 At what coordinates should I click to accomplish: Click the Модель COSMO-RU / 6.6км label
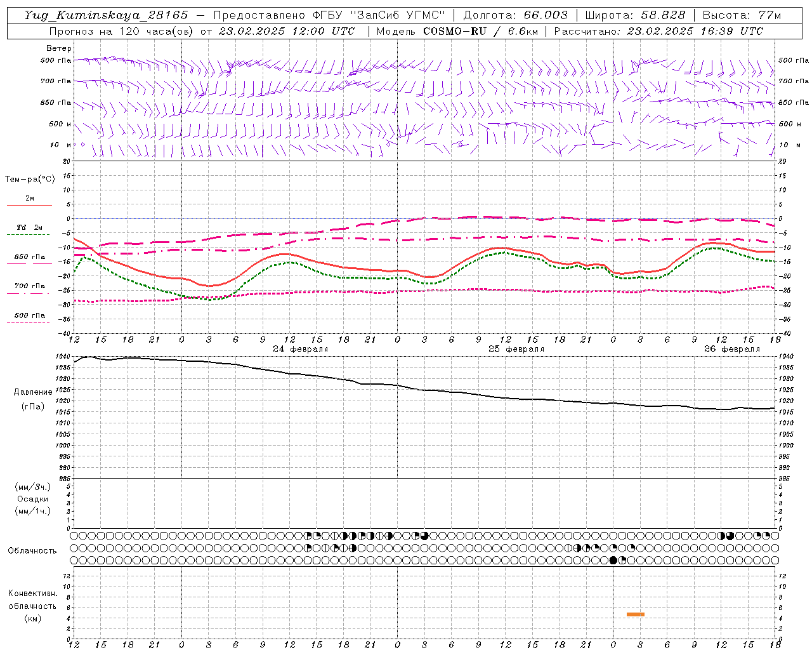(457, 31)
